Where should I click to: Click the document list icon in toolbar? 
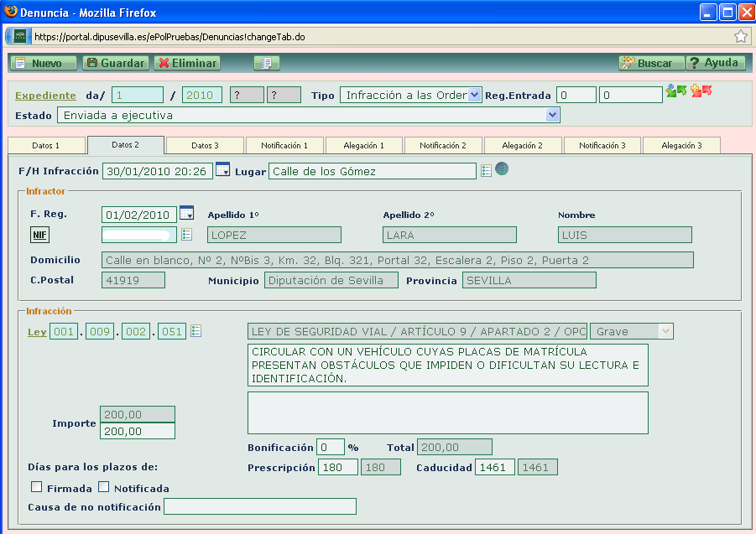pos(266,63)
